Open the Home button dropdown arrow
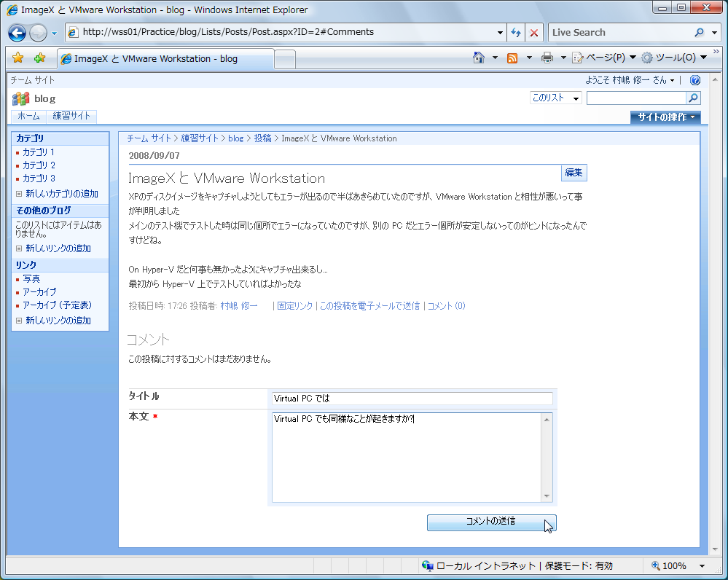 pyautogui.click(x=495, y=58)
